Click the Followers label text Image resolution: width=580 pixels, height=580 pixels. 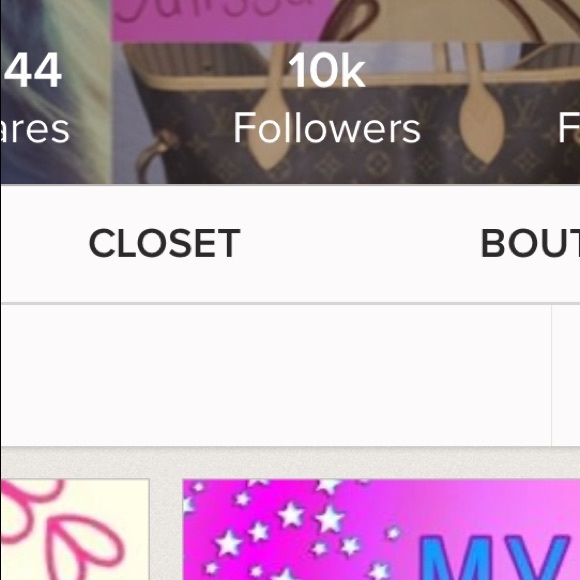[x=327, y=128]
